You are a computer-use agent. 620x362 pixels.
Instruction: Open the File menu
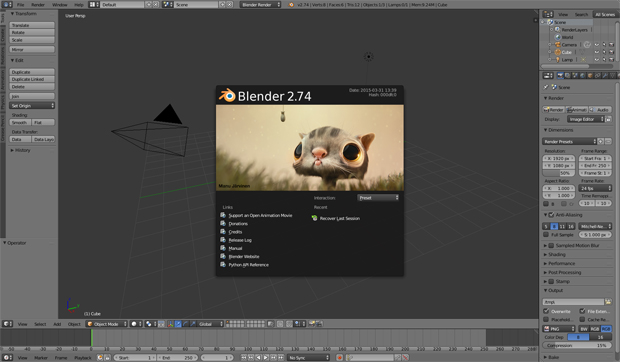point(21,5)
